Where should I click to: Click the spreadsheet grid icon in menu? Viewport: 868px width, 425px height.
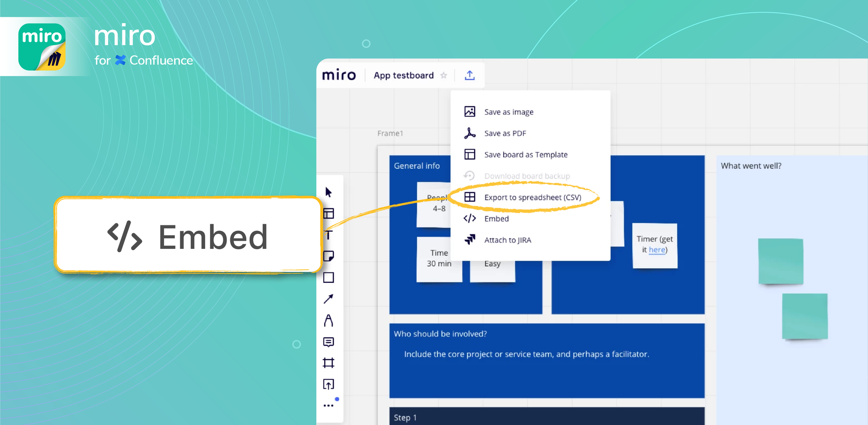point(470,197)
